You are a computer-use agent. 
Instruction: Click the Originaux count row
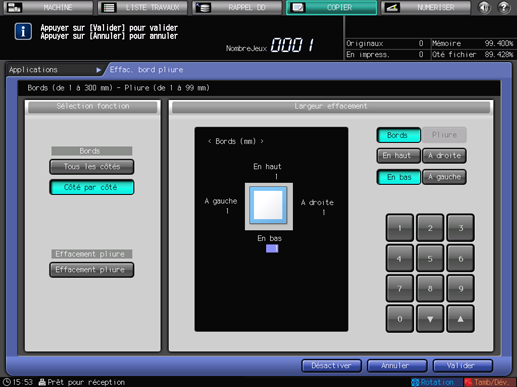tap(385, 43)
